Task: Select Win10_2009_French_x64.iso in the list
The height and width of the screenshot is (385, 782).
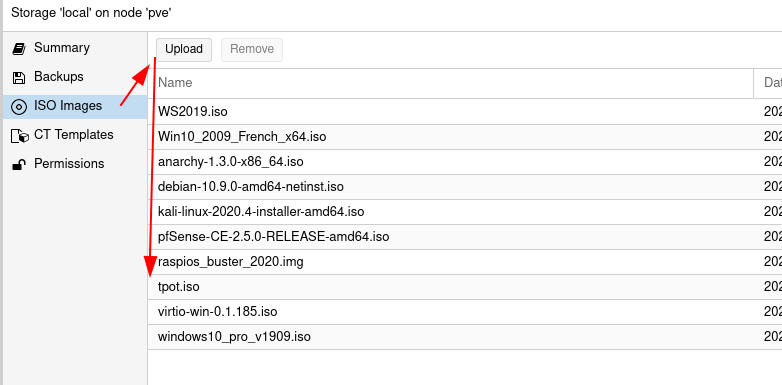Action: point(465,136)
